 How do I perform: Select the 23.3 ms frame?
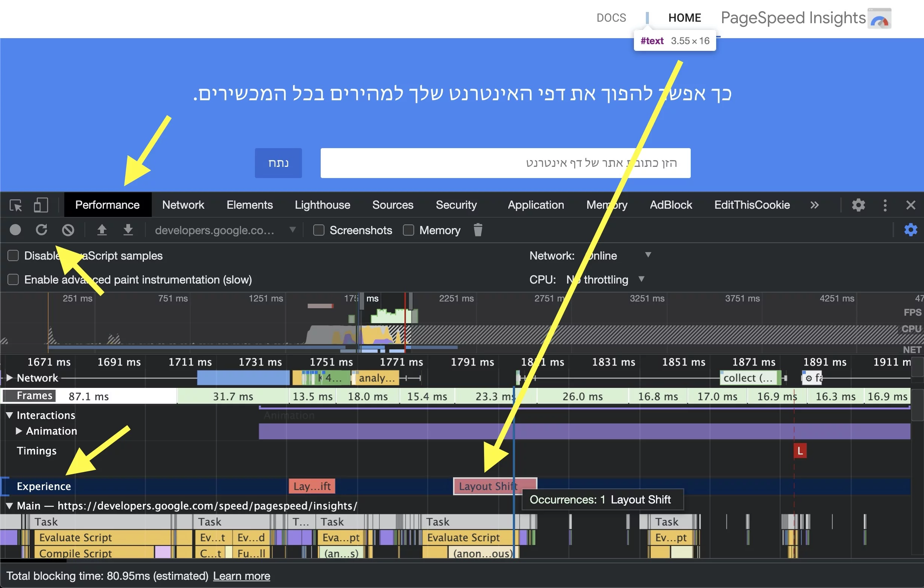click(495, 396)
